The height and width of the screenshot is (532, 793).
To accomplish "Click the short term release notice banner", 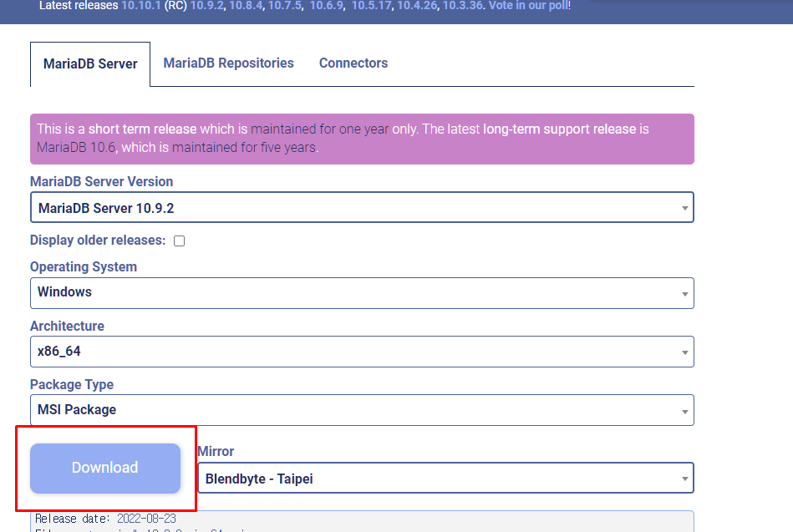I will tap(362, 139).
